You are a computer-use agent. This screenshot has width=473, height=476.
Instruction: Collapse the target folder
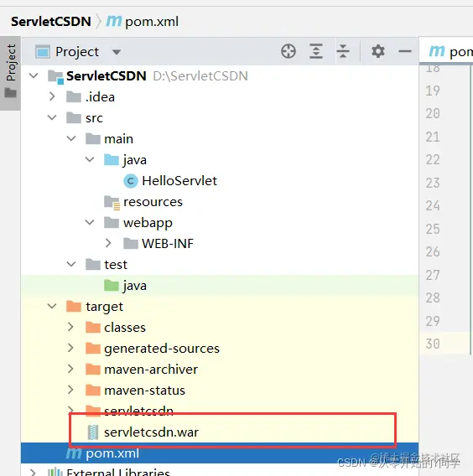click(52, 306)
